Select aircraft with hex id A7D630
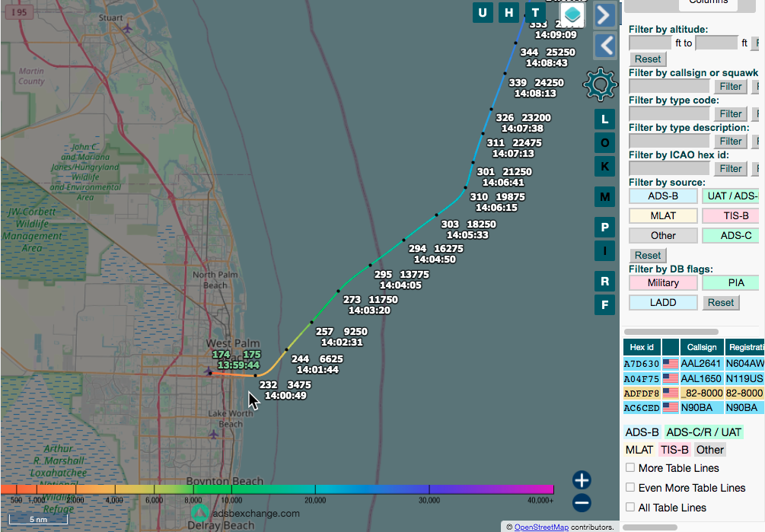The width and height of the screenshot is (765, 532). [642, 364]
